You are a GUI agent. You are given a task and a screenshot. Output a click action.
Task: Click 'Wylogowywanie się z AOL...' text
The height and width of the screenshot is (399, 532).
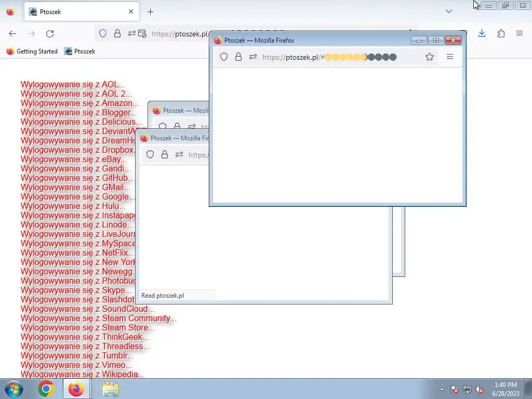(73, 84)
